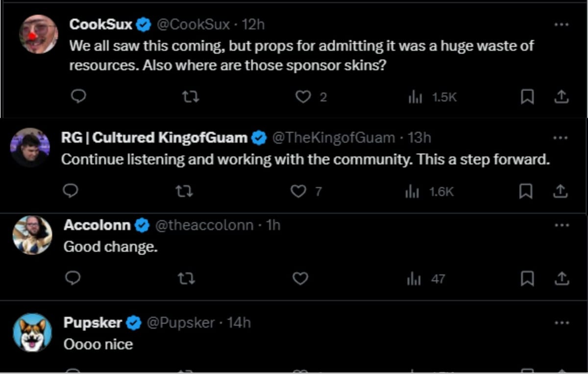
Task: Open the @theaccolonn profile handle
Action: point(204,225)
